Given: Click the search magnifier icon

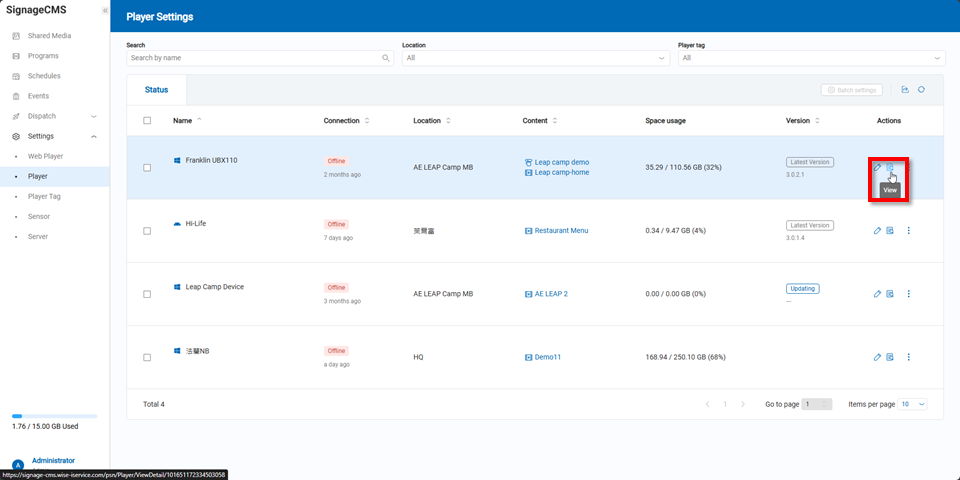Looking at the screenshot, I should [x=386, y=58].
